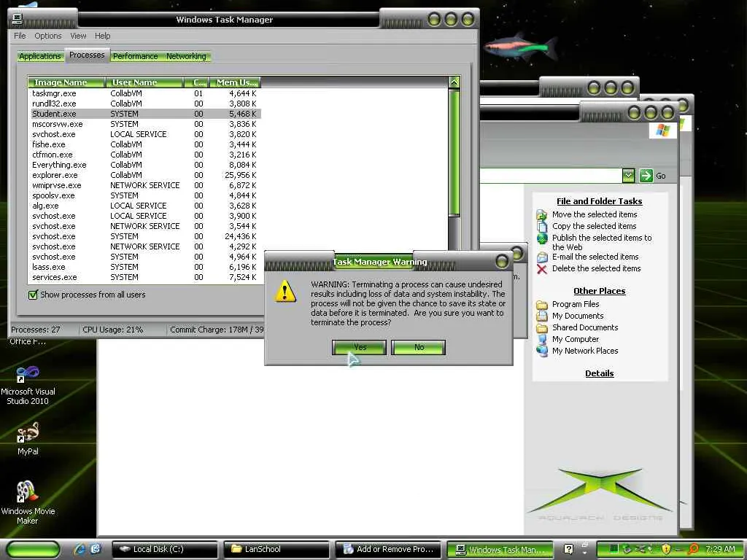Viewport: 747px width, 560px height.
Task: Switch to LanSchool taskbar button
Action: coord(276,549)
